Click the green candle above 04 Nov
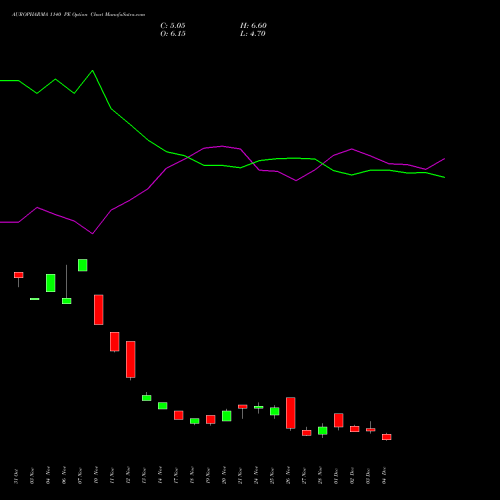 [x=51, y=283]
